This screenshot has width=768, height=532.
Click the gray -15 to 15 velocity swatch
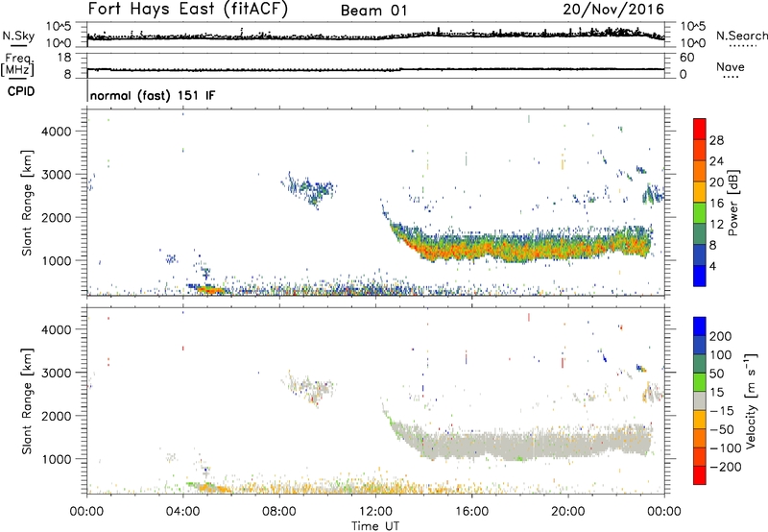[700, 401]
